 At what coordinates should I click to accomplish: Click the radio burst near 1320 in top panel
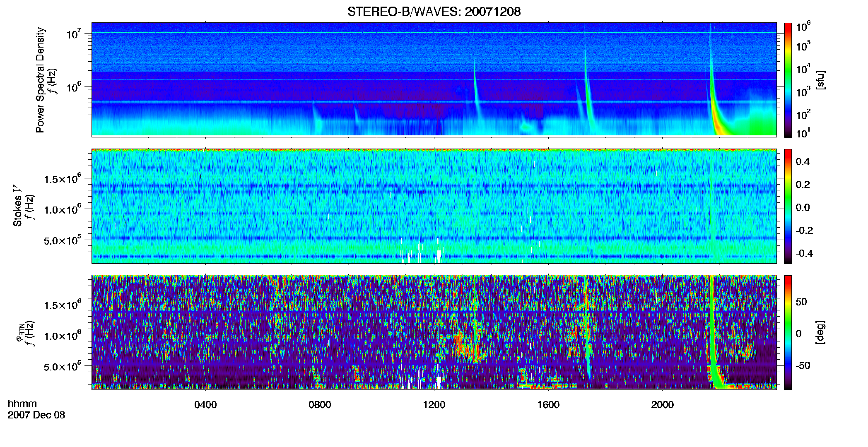point(476,91)
